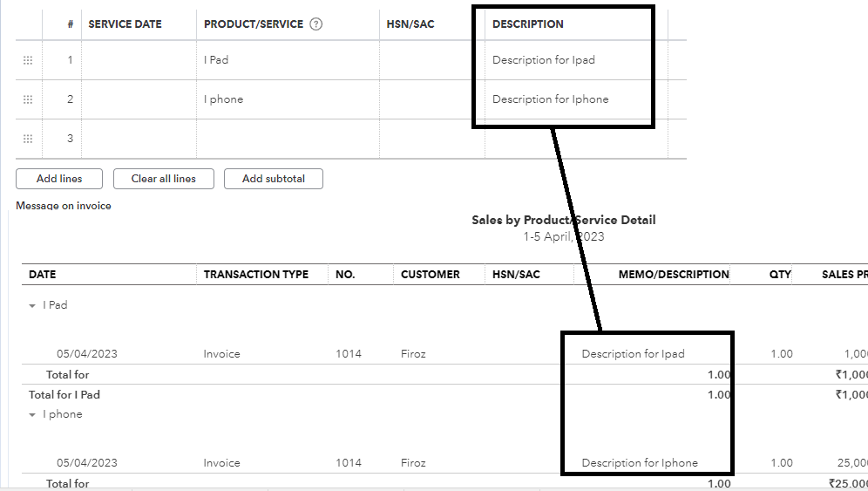The image size is (868, 491).
Task: Open the I Pad Invoice transaction link
Action: click(x=222, y=354)
